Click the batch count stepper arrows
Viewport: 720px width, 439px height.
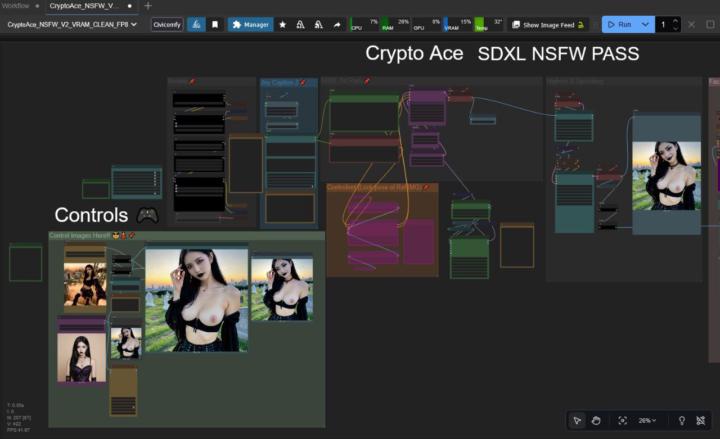point(675,24)
